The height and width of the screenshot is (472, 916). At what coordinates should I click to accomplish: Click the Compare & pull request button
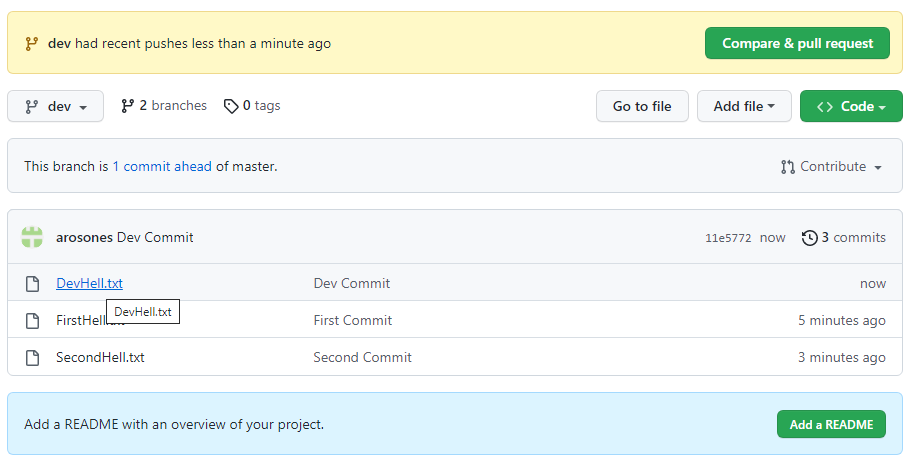pos(797,43)
